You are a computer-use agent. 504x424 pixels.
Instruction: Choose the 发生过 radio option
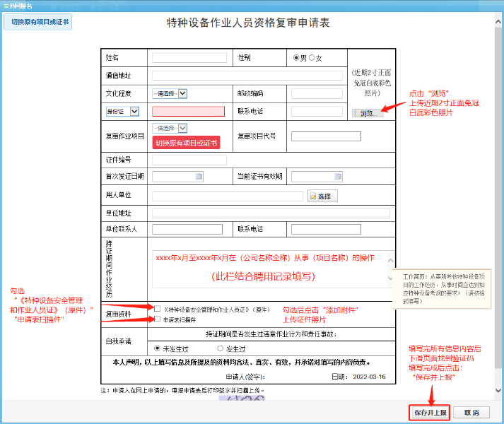point(220,348)
